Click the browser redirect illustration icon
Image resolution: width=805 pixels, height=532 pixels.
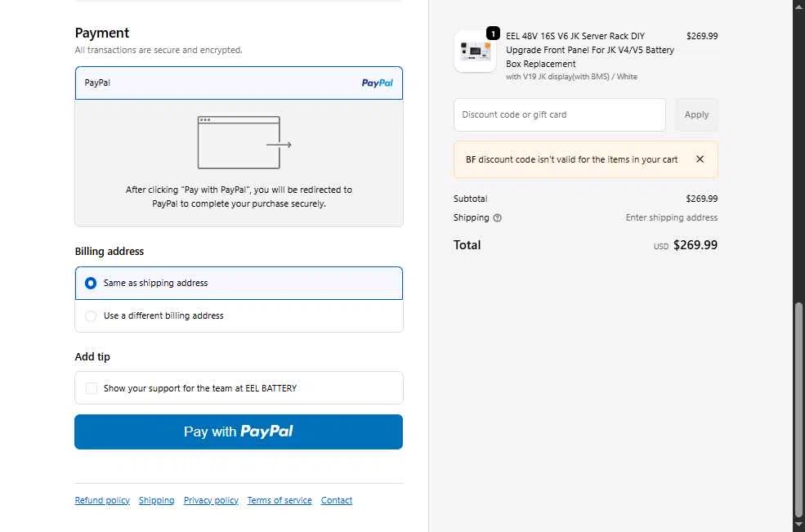[244, 143]
